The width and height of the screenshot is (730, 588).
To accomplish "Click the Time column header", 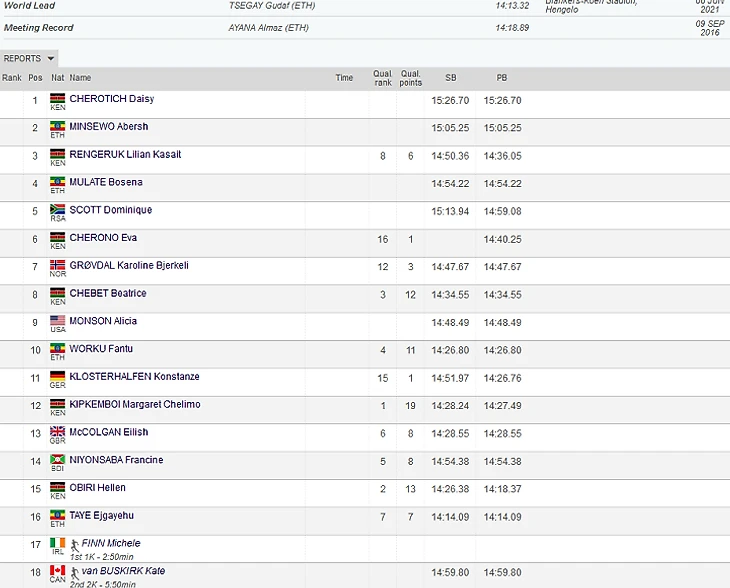I will click(344, 77).
